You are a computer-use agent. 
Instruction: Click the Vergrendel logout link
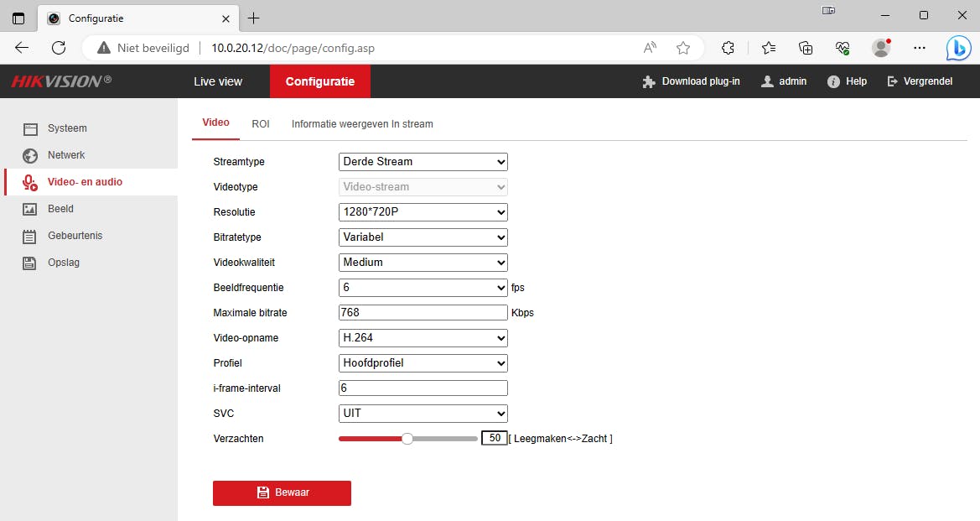coord(928,81)
